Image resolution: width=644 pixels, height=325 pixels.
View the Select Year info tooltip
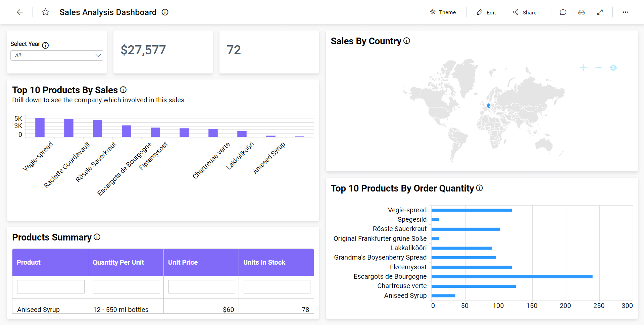(45, 45)
